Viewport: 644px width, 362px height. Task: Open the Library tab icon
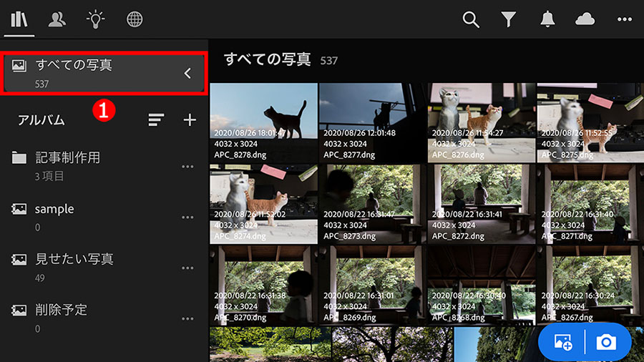19,19
